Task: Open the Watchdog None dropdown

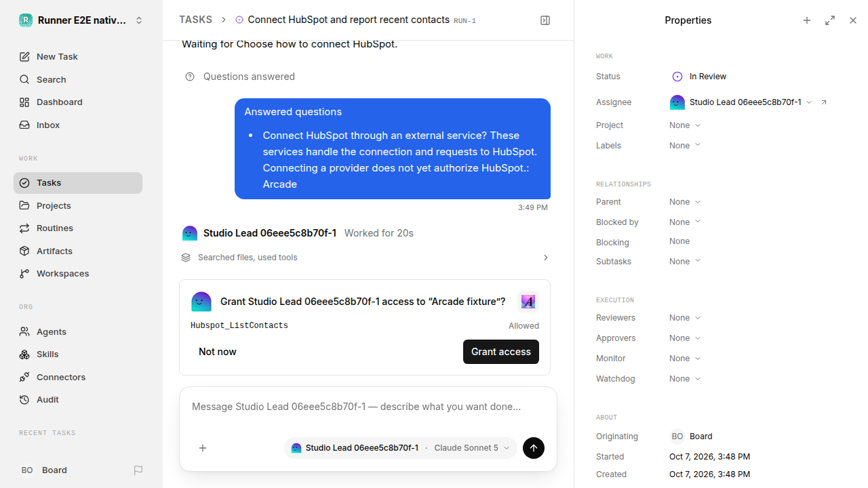Action: (x=685, y=379)
